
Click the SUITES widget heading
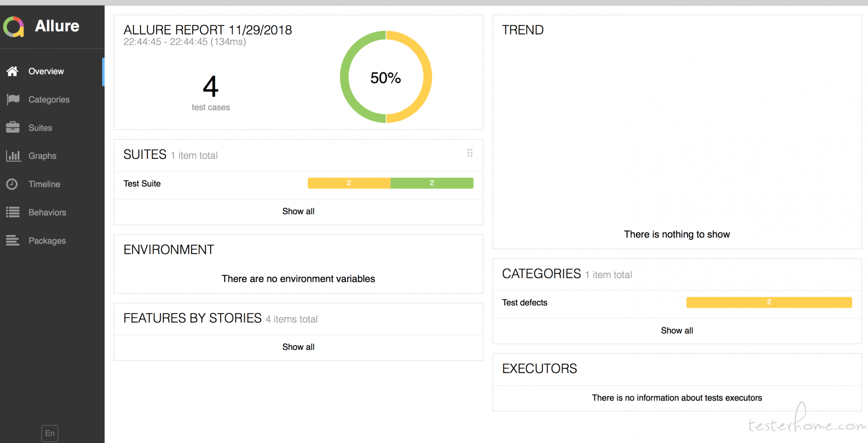point(145,155)
